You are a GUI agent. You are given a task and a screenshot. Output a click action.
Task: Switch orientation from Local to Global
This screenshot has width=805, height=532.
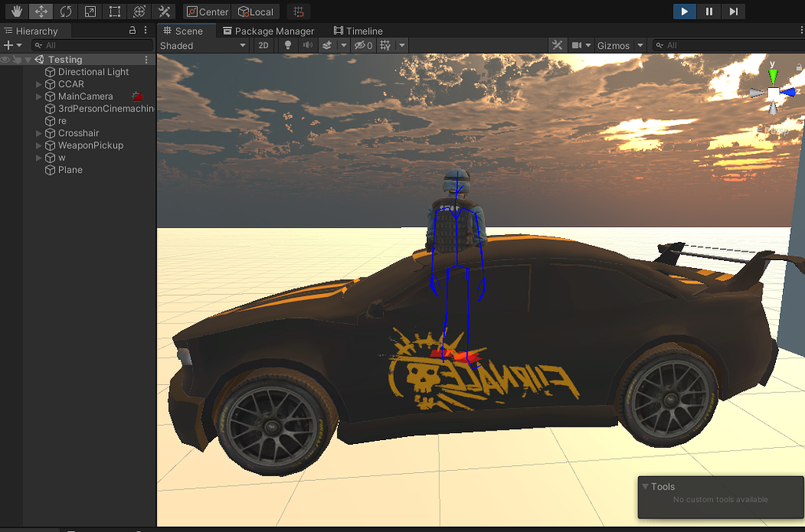(256, 11)
